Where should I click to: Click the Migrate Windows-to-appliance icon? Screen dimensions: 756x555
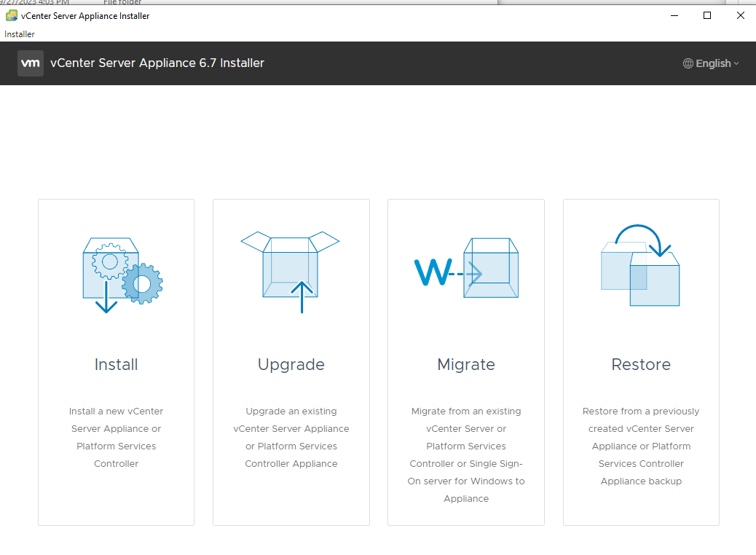466,268
